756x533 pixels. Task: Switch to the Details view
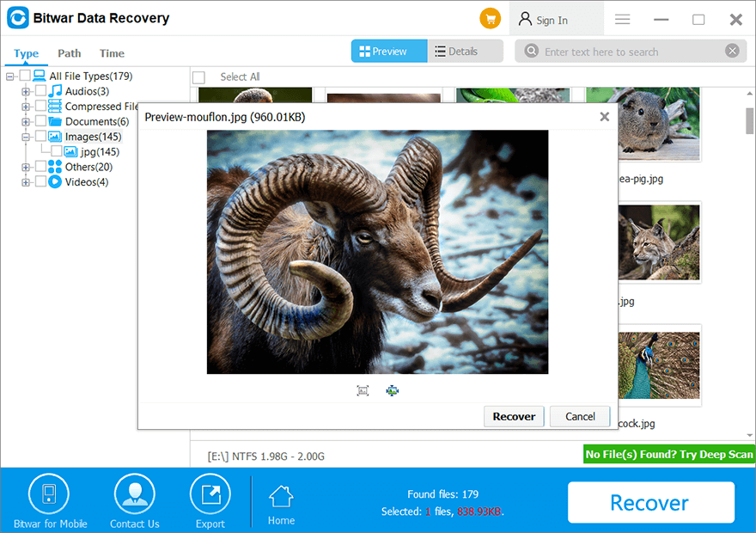pyautogui.click(x=465, y=52)
